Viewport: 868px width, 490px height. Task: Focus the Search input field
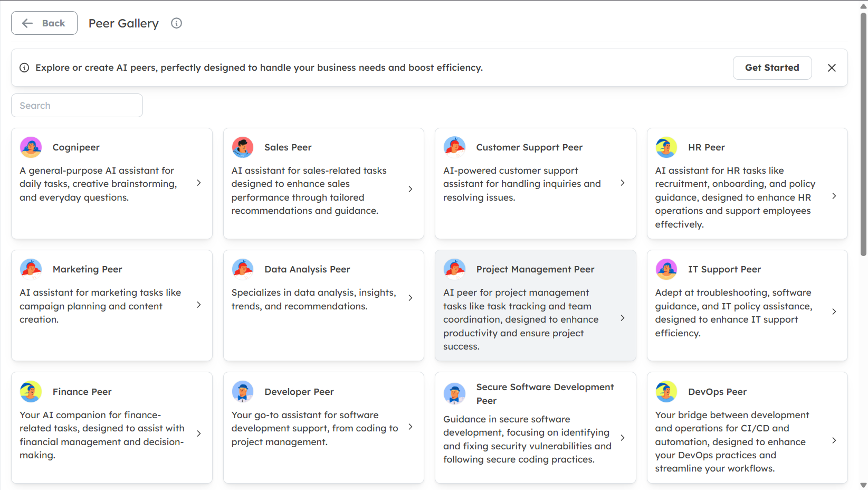tap(77, 106)
